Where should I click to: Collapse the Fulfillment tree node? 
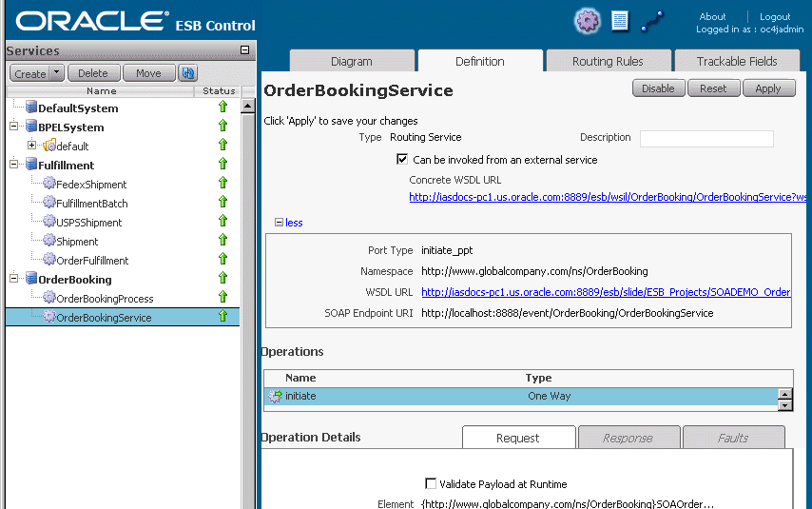click(x=14, y=165)
